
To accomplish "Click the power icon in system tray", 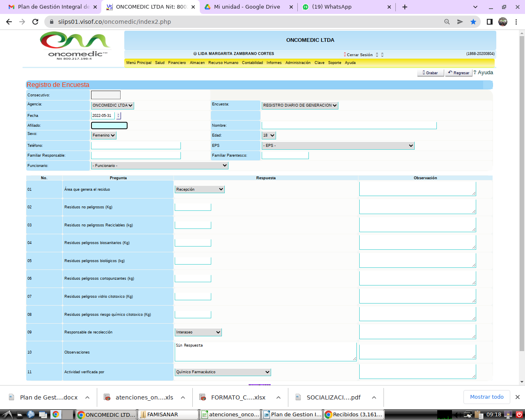I will (x=519, y=414).
